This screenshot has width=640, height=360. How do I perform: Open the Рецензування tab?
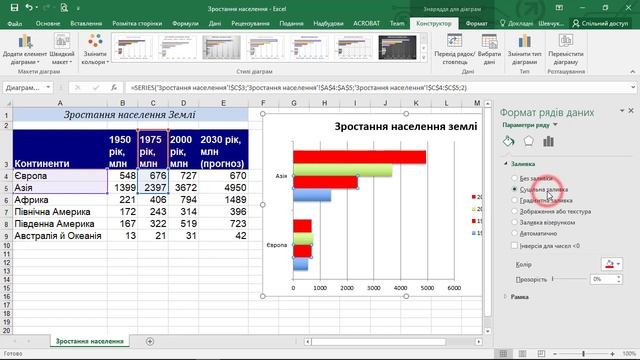250,24
